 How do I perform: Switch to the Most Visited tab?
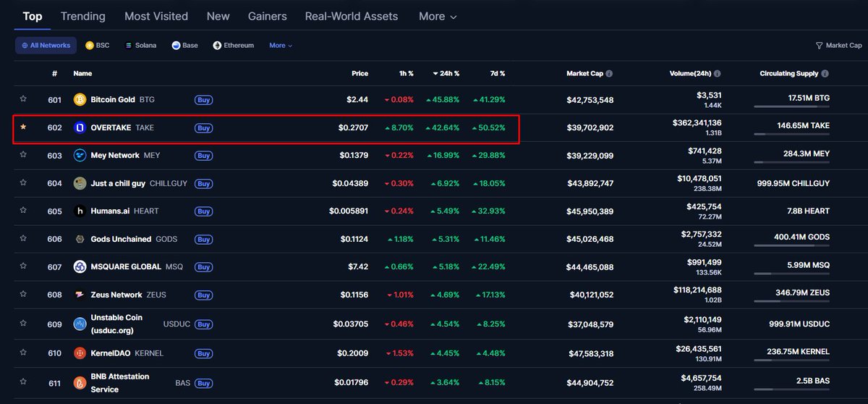pyautogui.click(x=156, y=16)
